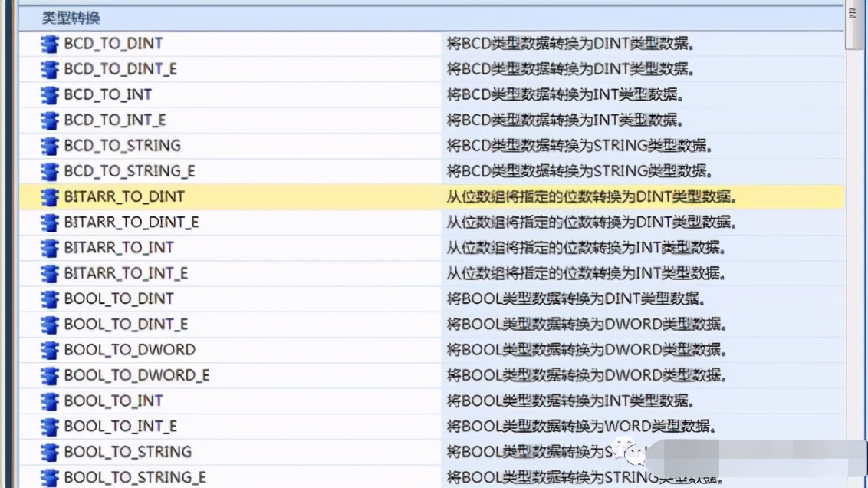The image size is (868, 488).
Task: Click the icon beside BITARR_TO_INT
Action: pyautogui.click(x=50, y=248)
